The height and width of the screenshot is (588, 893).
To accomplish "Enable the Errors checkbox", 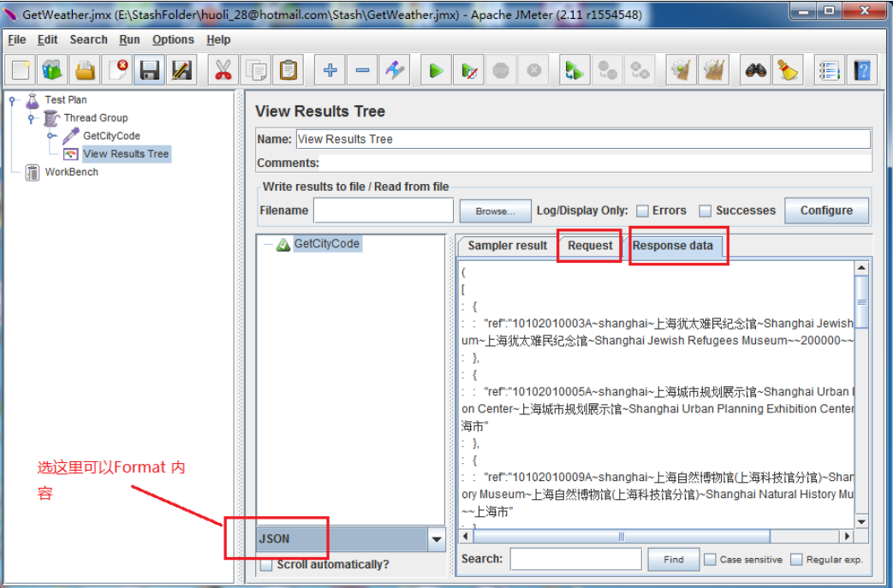I will tap(642, 211).
